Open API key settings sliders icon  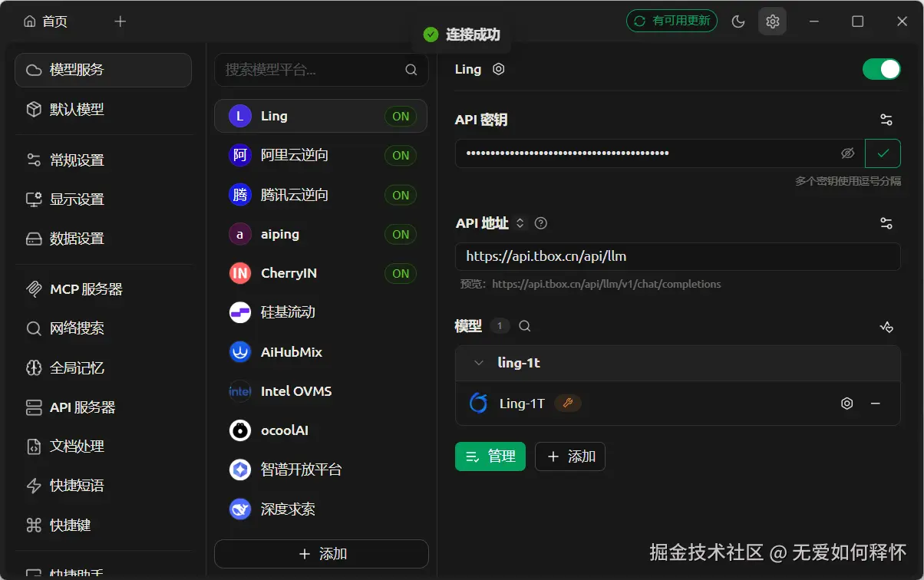click(x=886, y=120)
